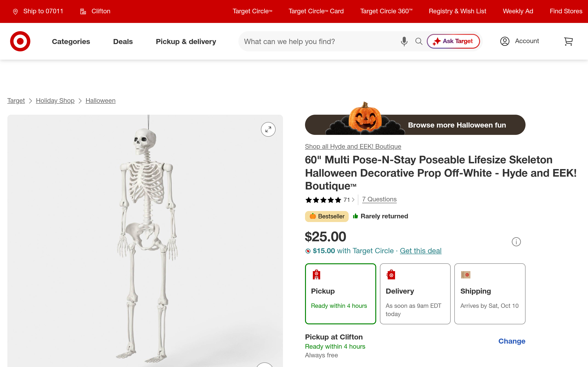Click the Browse more Halloween fun banner

click(x=415, y=125)
